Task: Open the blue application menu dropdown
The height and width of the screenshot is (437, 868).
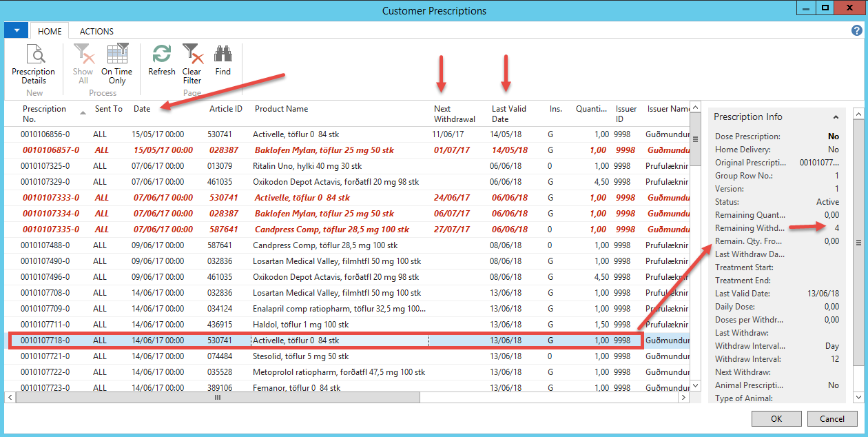Action: [x=17, y=30]
